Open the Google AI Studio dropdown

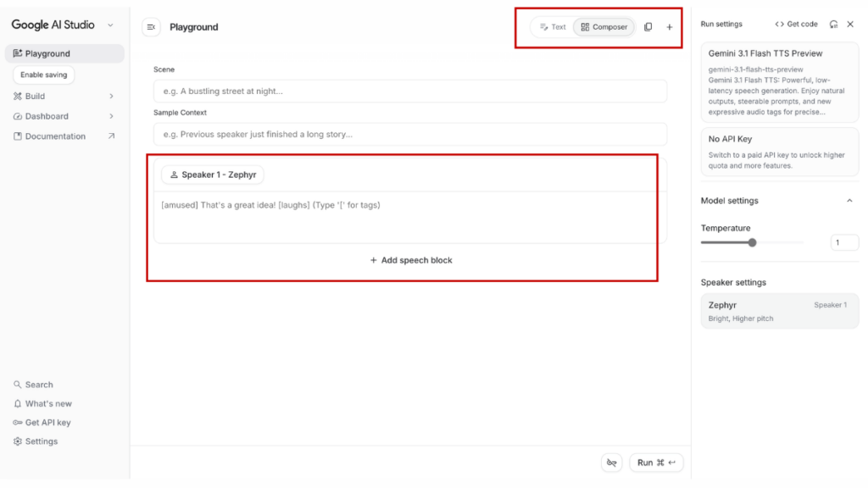click(108, 25)
